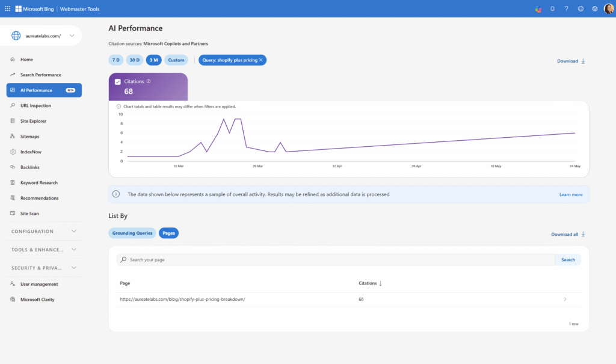Image resolution: width=616 pixels, height=364 pixels.
Task: Click the IndexNow gear icon
Action: click(x=13, y=152)
